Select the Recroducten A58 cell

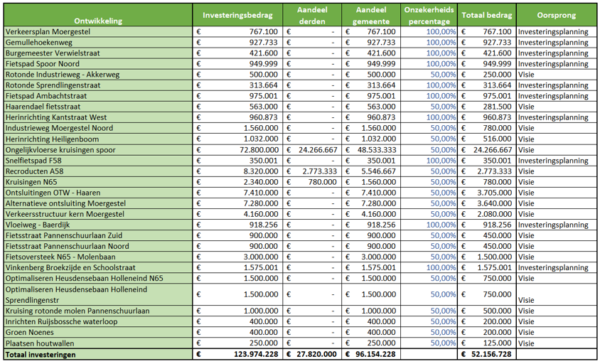coord(34,171)
